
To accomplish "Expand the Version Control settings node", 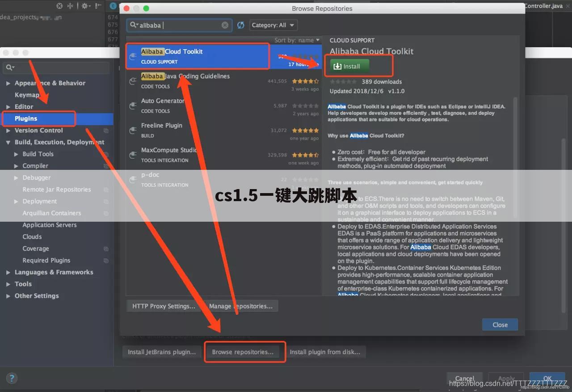I will click(8, 131).
